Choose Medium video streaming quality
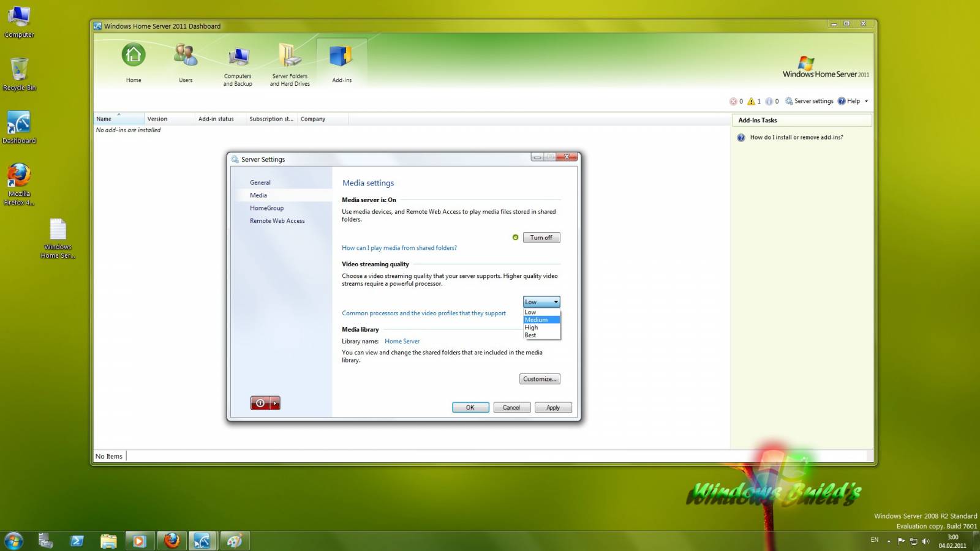The image size is (980, 551). pyautogui.click(x=541, y=320)
